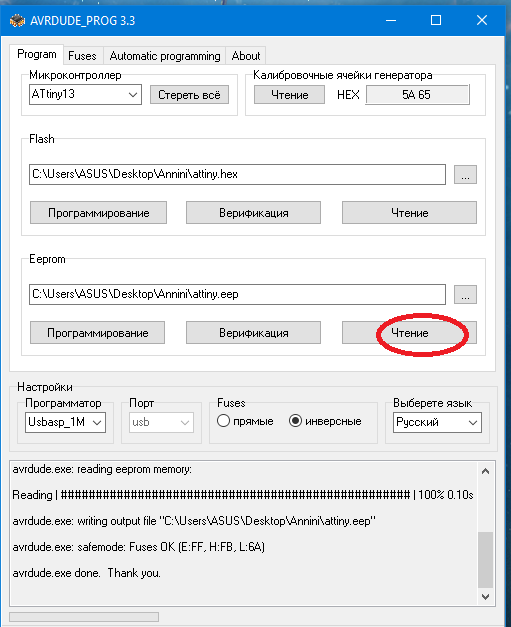511x627 pixels.
Task: Click the Eeprom file path field attiny.eep
Action: click(x=237, y=294)
